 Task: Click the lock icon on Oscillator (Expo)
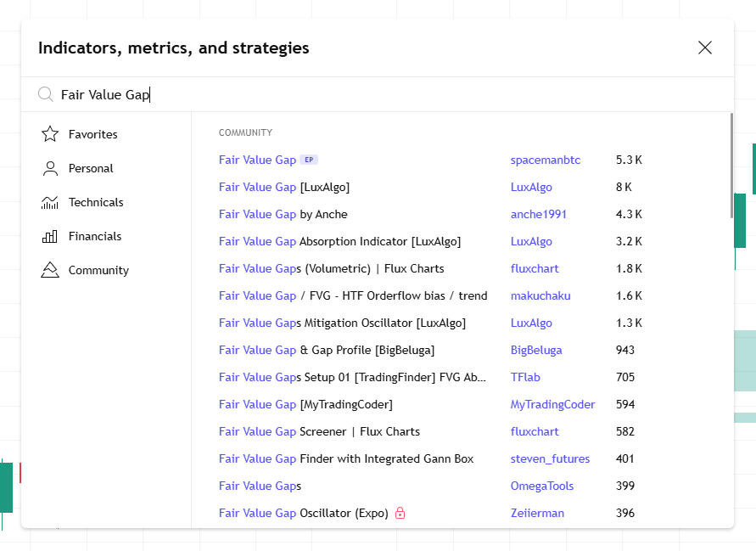(400, 513)
